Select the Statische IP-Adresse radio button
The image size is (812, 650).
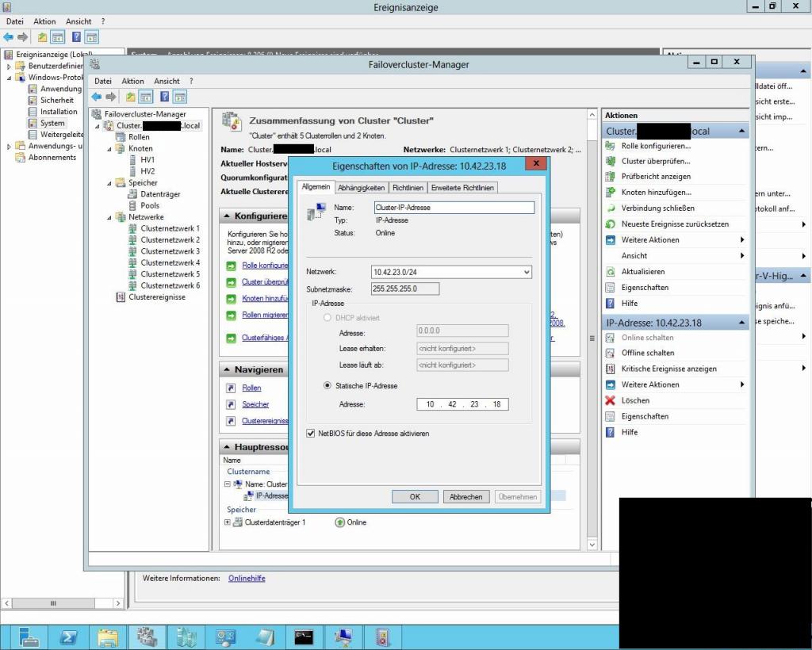point(327,385)
